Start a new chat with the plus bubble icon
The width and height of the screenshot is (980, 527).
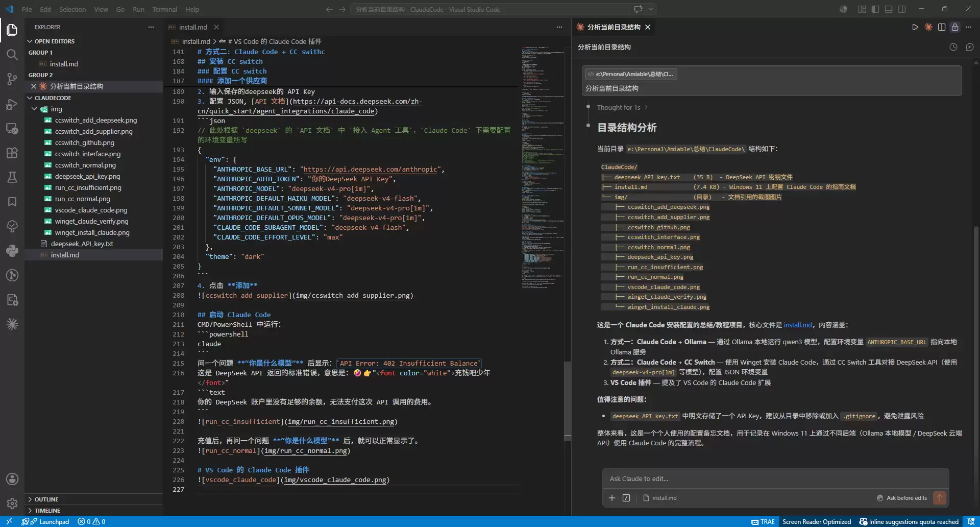tap(970, 47)
